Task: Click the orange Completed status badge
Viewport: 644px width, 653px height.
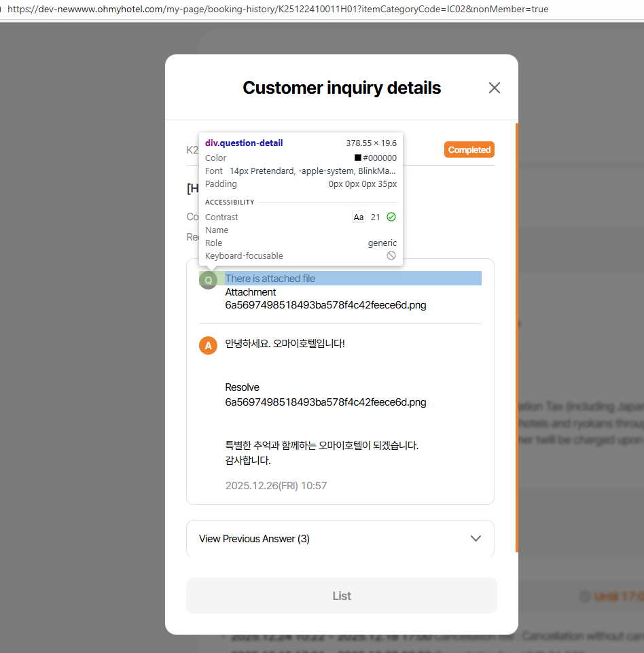Action: click(469, 149)
